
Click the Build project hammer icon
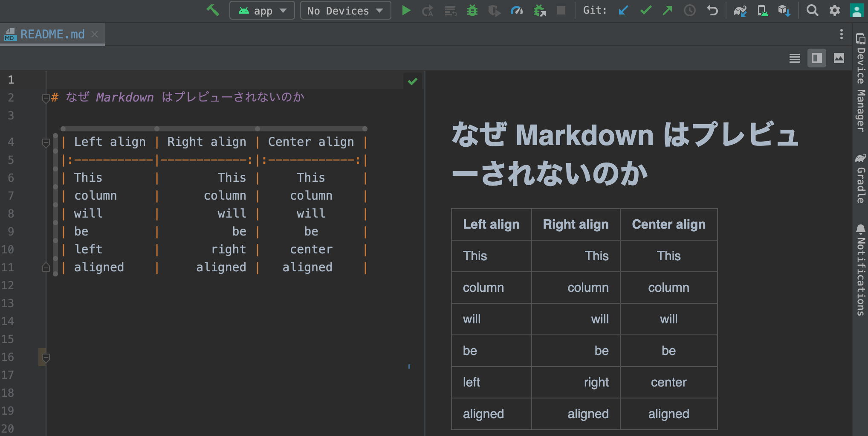pos(212,10)
